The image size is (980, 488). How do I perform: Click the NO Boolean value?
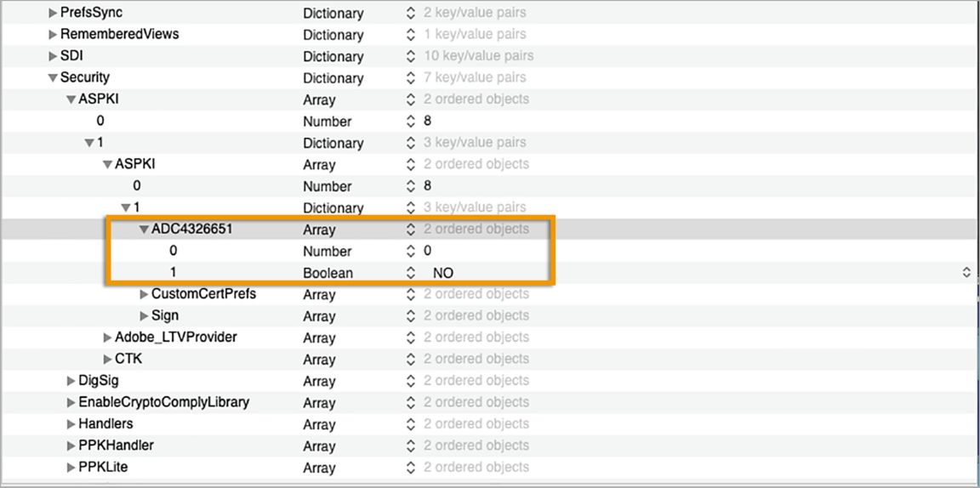click(x=442, y=273)
